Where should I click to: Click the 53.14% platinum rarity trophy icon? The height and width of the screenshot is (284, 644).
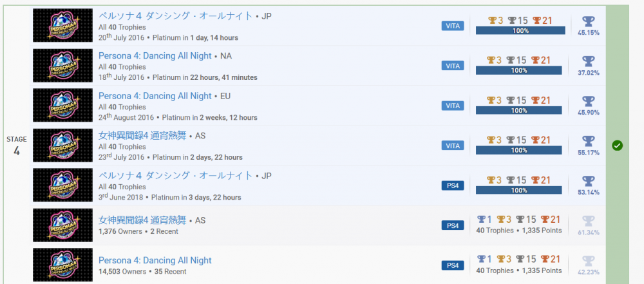pos(589,182)
